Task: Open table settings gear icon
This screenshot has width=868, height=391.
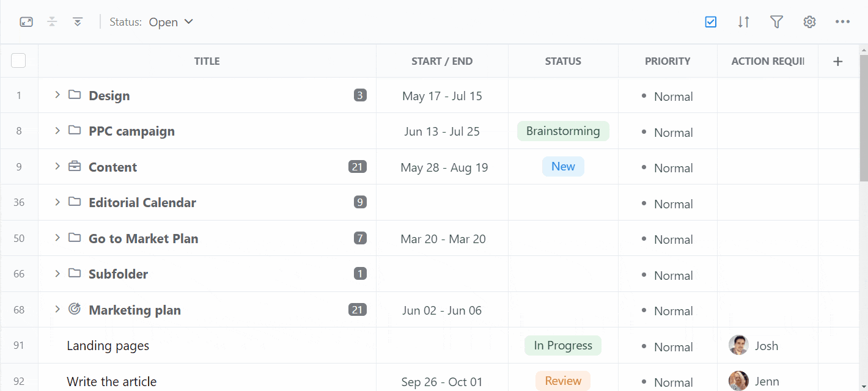Action: click(809, 22)
